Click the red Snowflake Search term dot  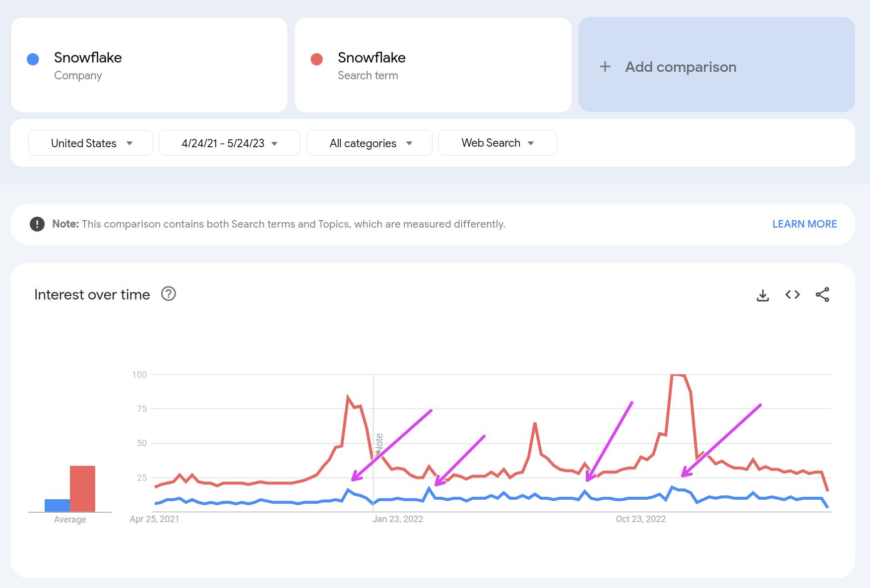316,59
